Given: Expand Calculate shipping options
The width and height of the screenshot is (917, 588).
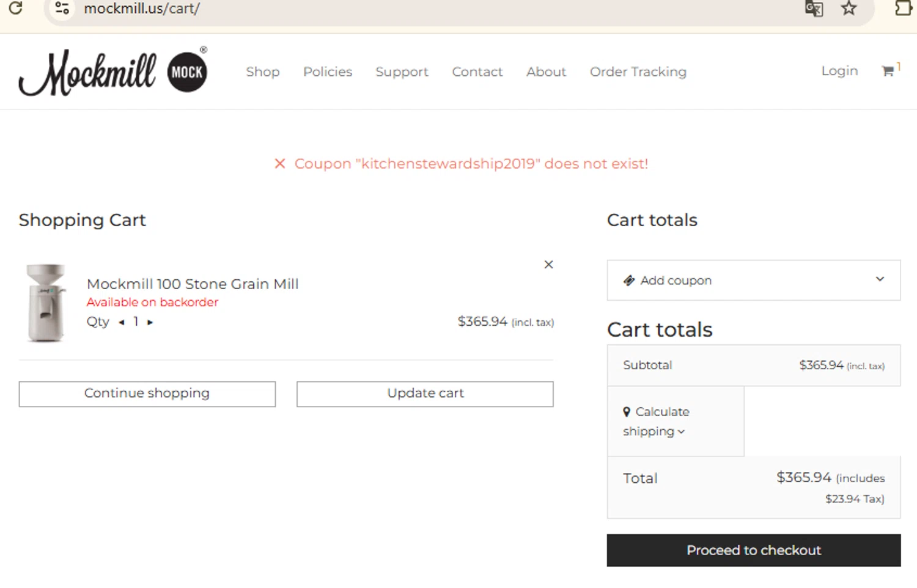Looking at the screenshot, I should [656, 421].
